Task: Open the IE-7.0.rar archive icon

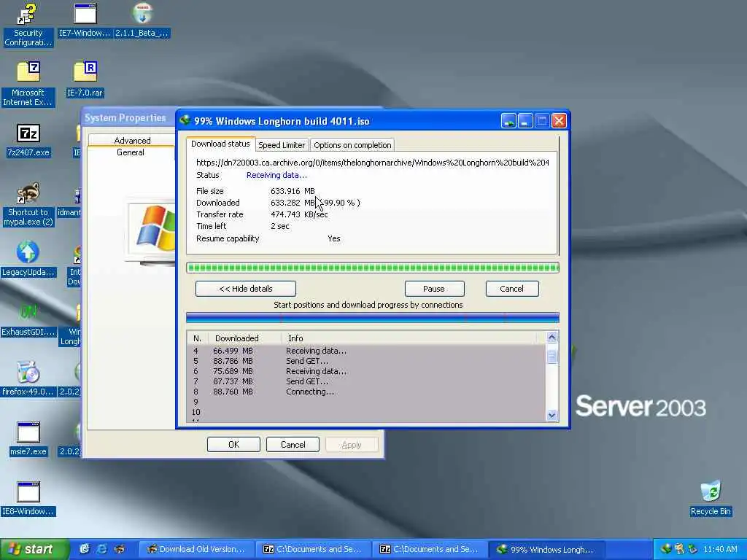Action: [x=85, y=79]
